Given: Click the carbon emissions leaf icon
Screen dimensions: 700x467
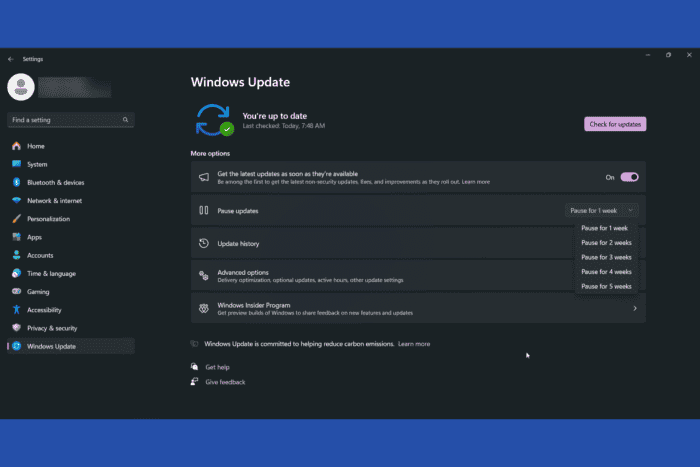Looking at the screenshot, I should [x=195, y=343].
